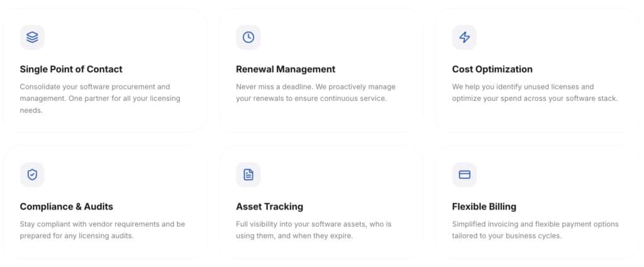
Task: Click the 'Stay compliant with vendor requirements' text
Action: coord(103,224)
